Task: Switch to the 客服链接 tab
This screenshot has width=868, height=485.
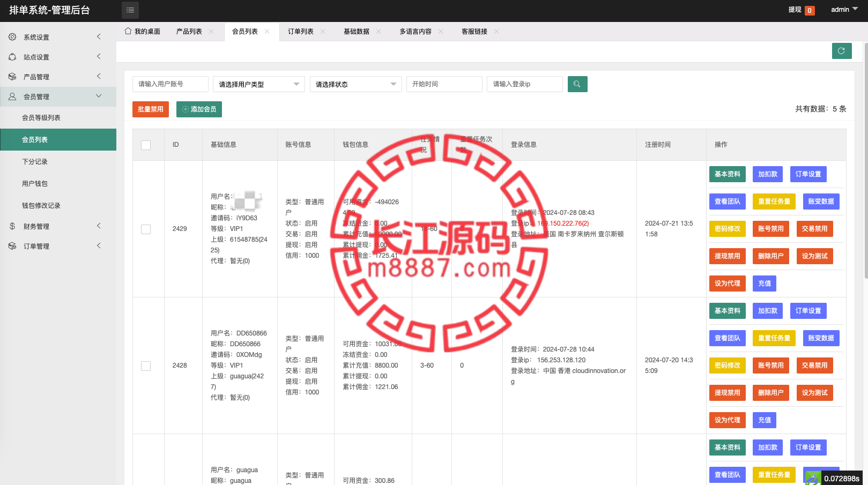Action: click(x=474, y=32)
